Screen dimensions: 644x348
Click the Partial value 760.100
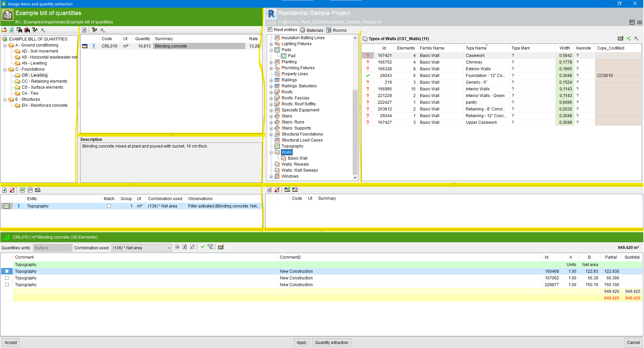[612, 285]
